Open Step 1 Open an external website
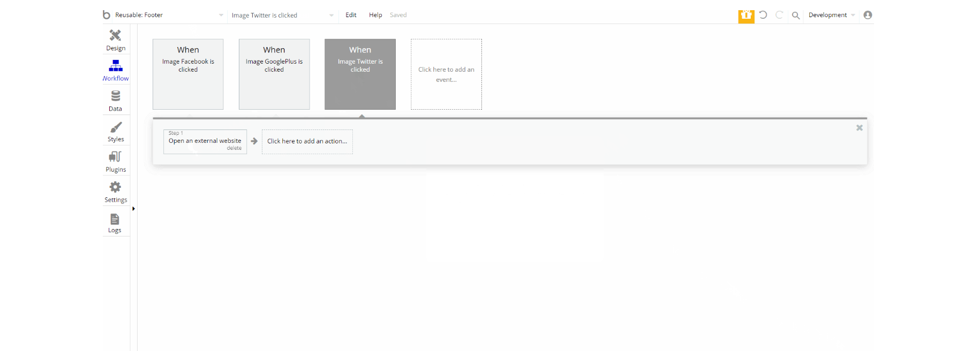 (205, 141)
